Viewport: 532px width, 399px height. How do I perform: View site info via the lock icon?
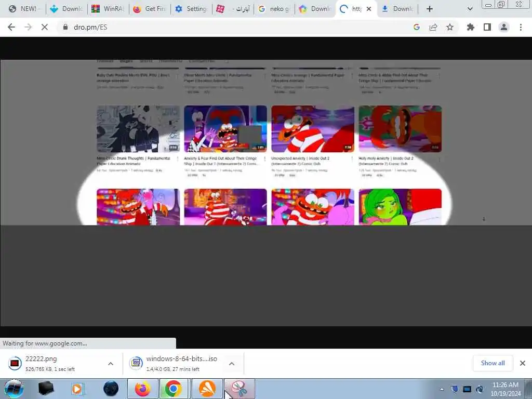(65, 27)
